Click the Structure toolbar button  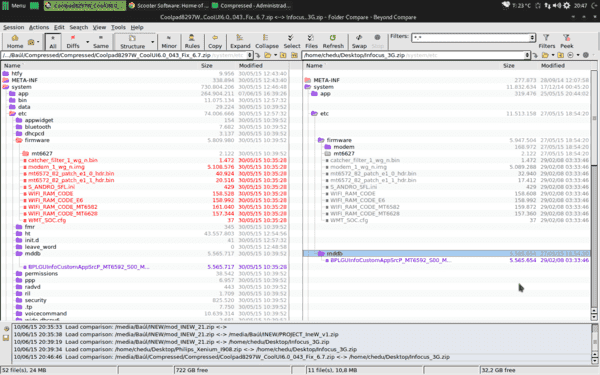point(132,41)
